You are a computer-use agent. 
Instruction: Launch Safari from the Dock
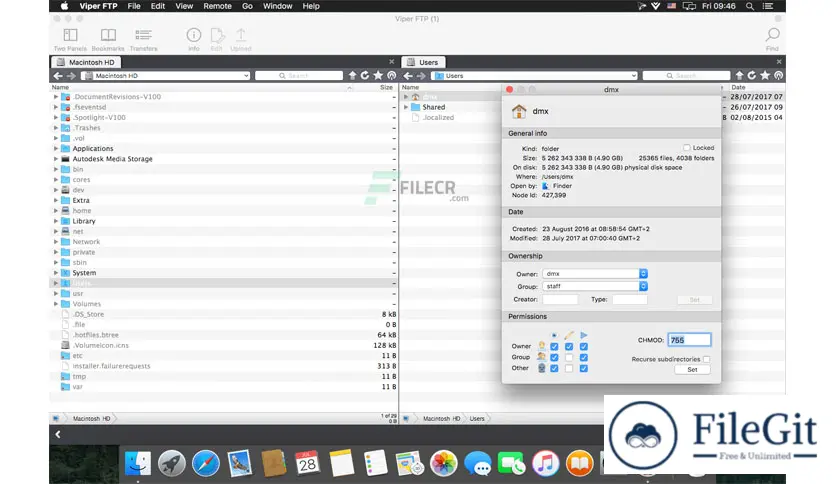[x=205, y=463]
